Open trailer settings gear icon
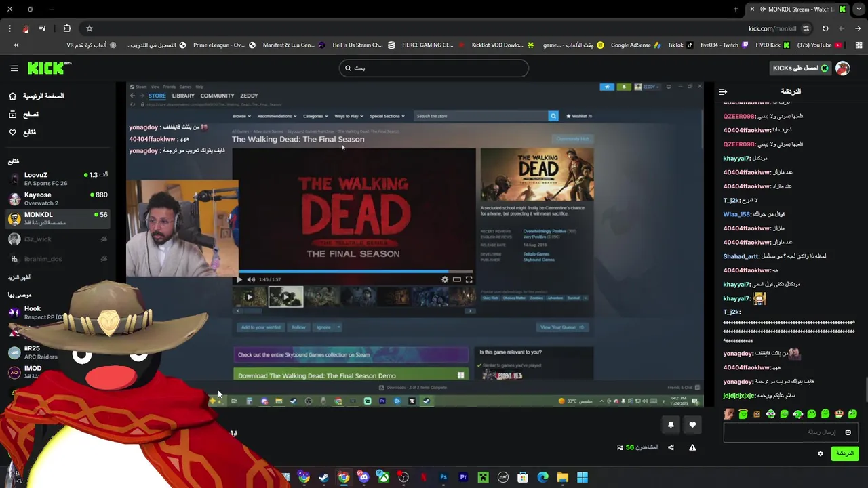 445,279
